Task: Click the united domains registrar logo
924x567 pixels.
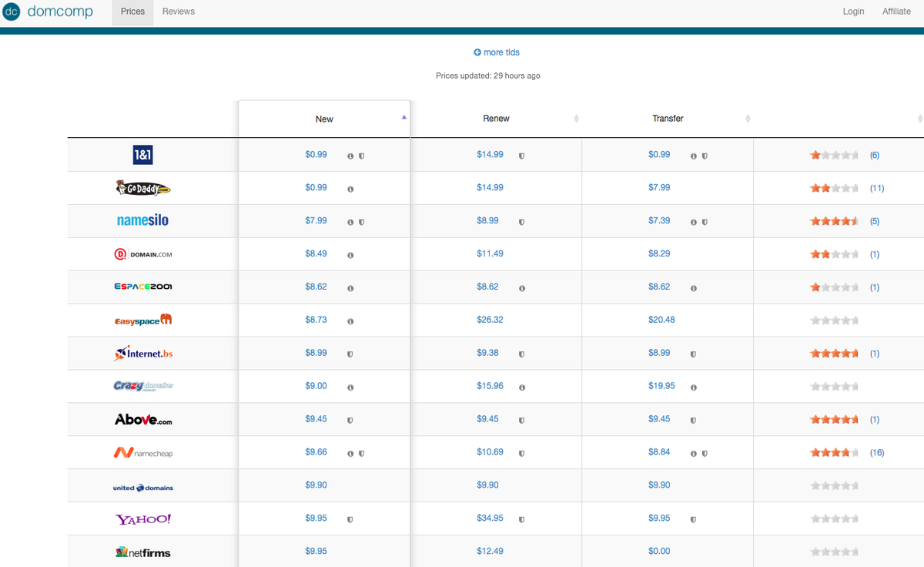Action: point(143,488)
